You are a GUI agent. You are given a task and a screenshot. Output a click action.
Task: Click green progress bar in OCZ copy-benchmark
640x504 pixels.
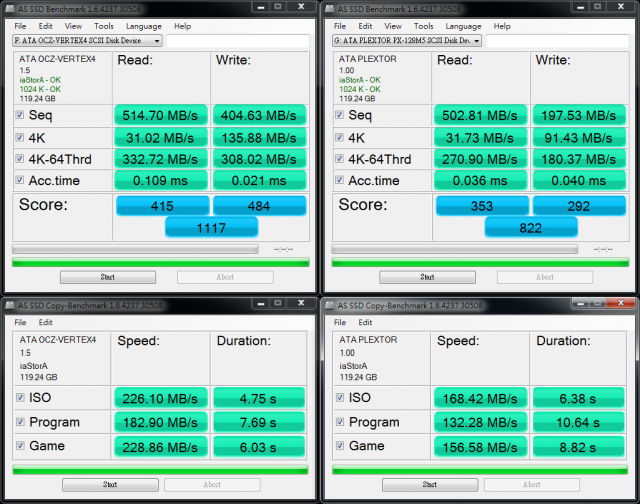[160, 469]
